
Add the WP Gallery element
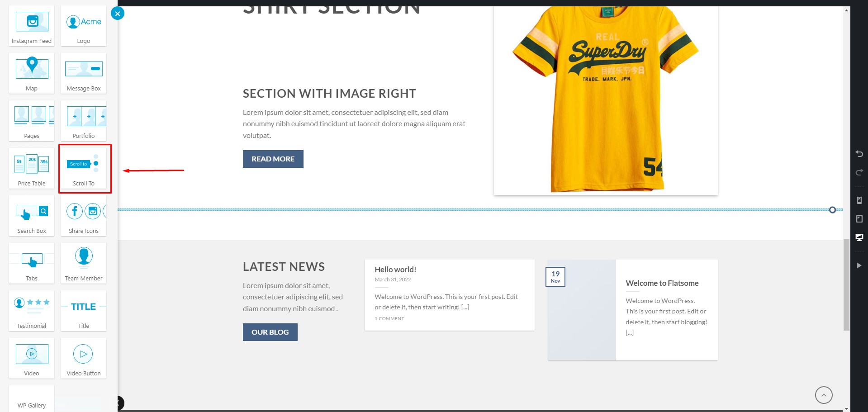(32, 398)
